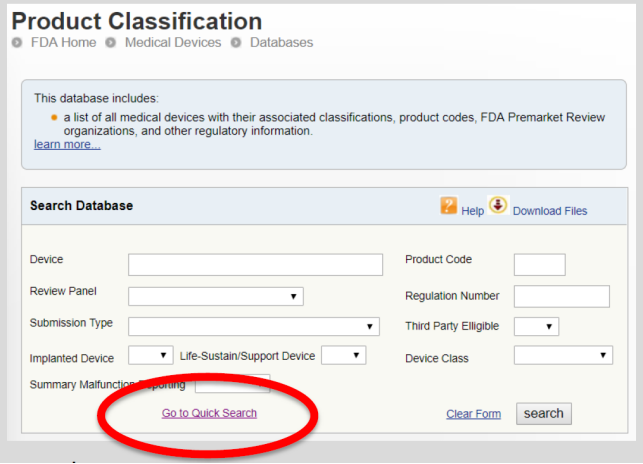Click the learn more link
Screen dimensions: 643x464
[67, 145]
